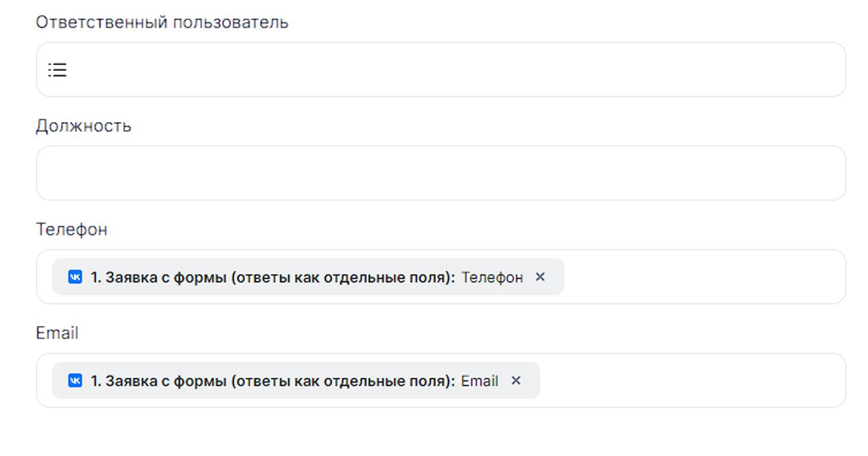Click the VK icon in the Email chip
The image size is (868, 456).
(x=75, y=380)
